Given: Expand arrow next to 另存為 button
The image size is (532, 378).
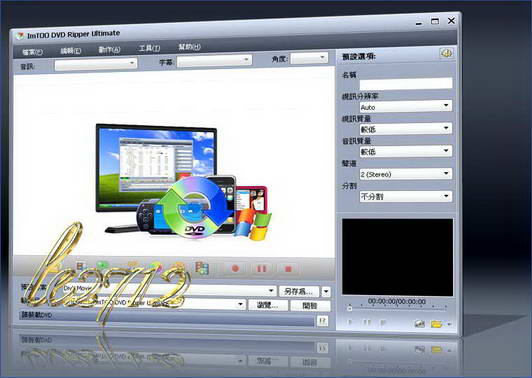Looking at the screenshot, I should pos(326,291).
